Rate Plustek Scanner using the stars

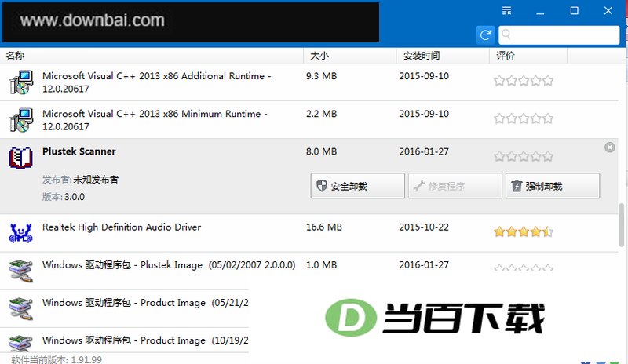(x=524, y=156)
